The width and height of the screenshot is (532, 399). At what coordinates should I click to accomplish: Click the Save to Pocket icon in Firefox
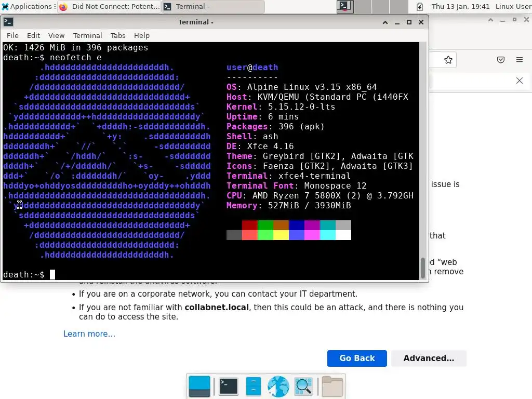pos(501,60)
